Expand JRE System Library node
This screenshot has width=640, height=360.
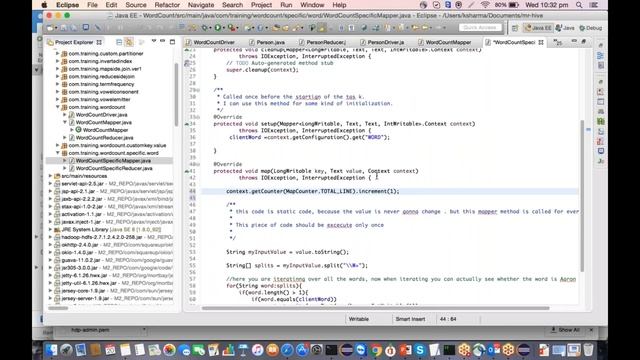[x=51, y=229]
